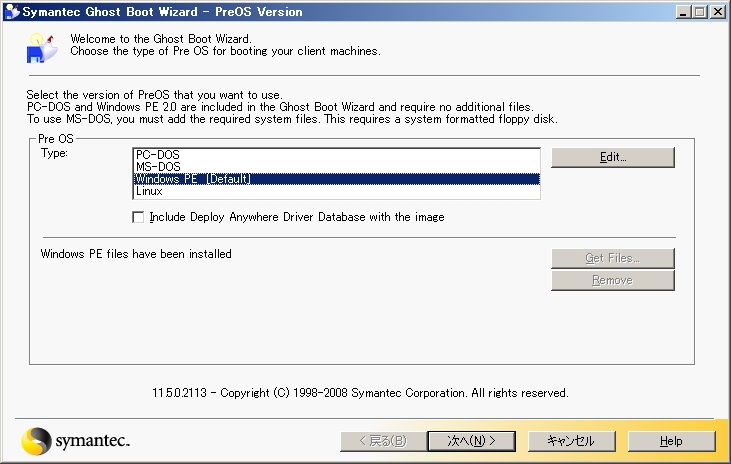Close the Ghost Boot Wizard window
The height and width of the screenshot is (464, 731).
pyautogui.click(x=717, y=11)
